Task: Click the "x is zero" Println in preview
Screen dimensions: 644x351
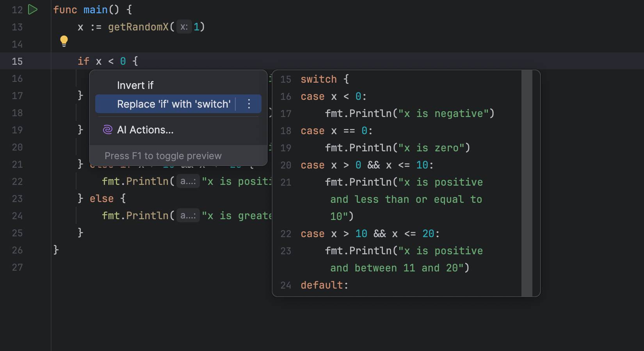Action: click(x=398, y=148)
